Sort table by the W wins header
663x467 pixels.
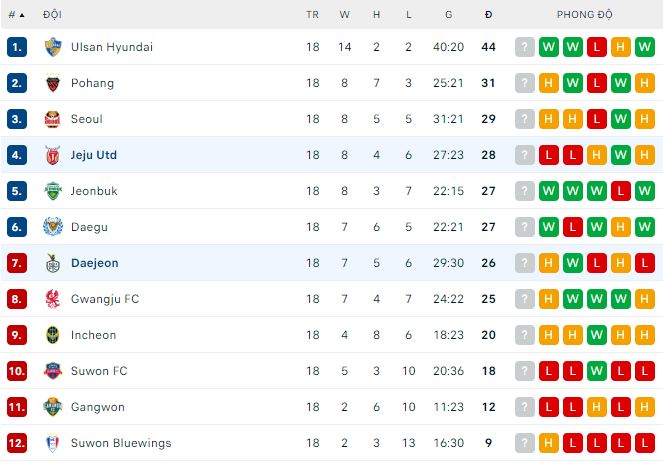click(345, 15)
